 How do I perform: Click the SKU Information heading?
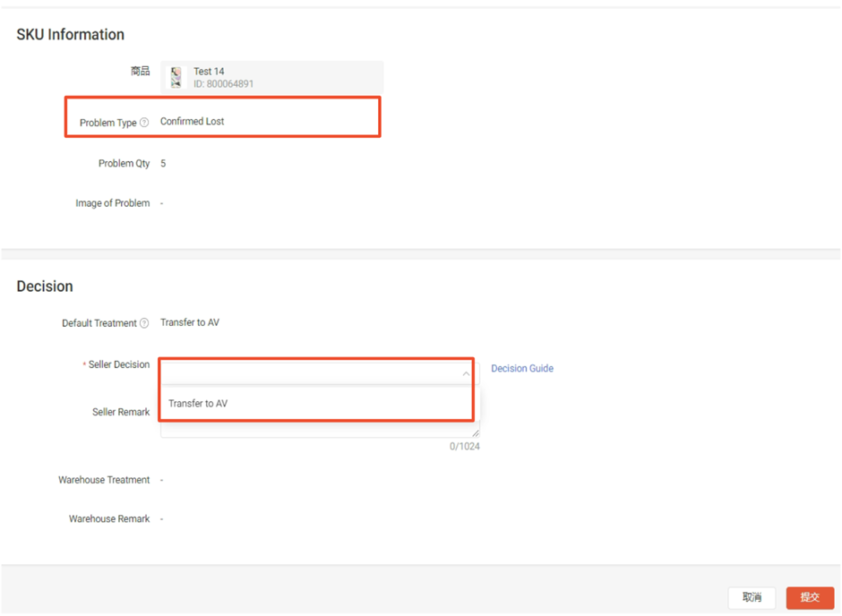71,34
